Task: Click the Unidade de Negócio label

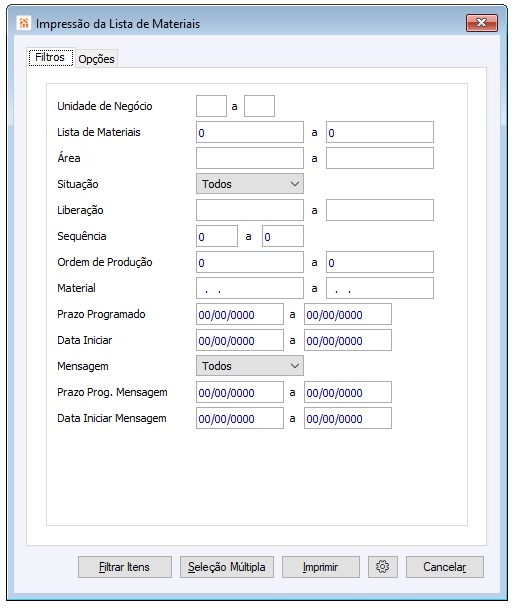Action: click(x=105, y=106)
